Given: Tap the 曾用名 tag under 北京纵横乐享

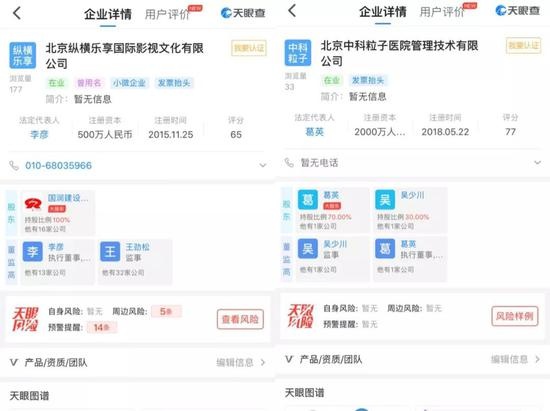Looking at the screenshot, I should (x=89, y=83).
